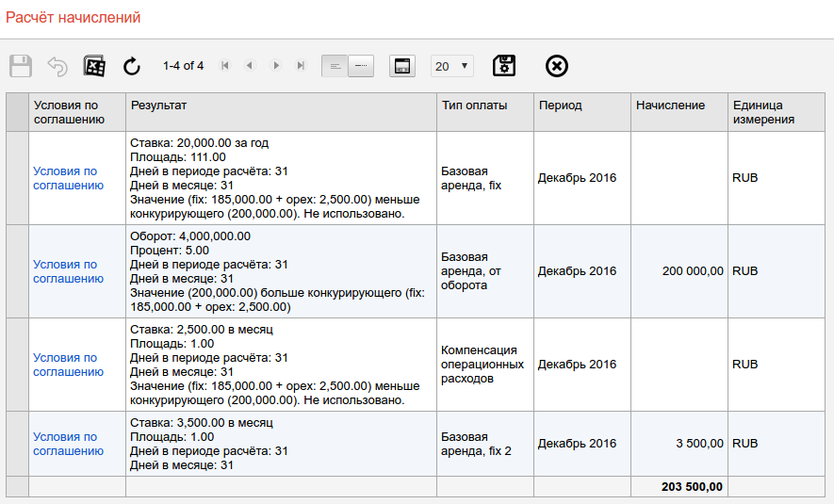Click the spreadsheet export icon
Screen dimensions: 834x504
coord(94,66)
